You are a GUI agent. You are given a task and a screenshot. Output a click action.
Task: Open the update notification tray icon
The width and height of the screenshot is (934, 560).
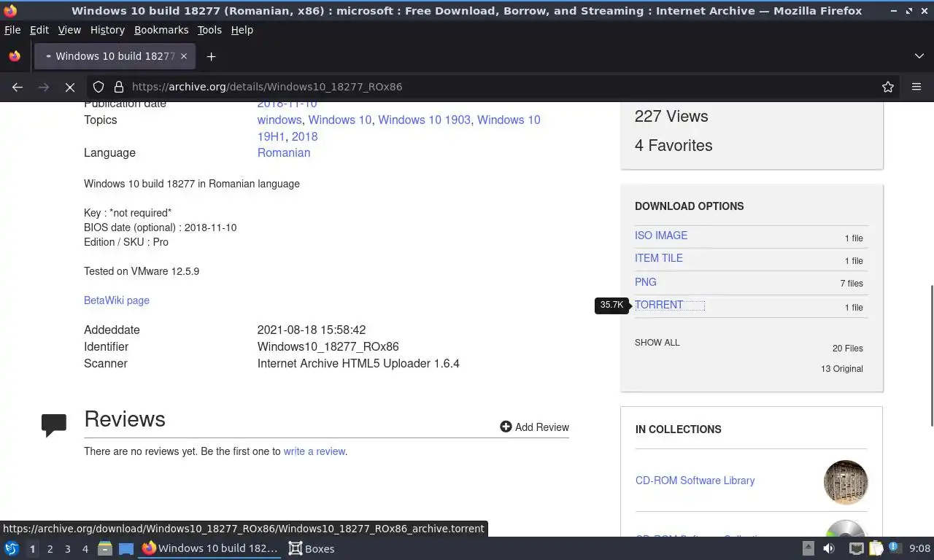(894, 548)
